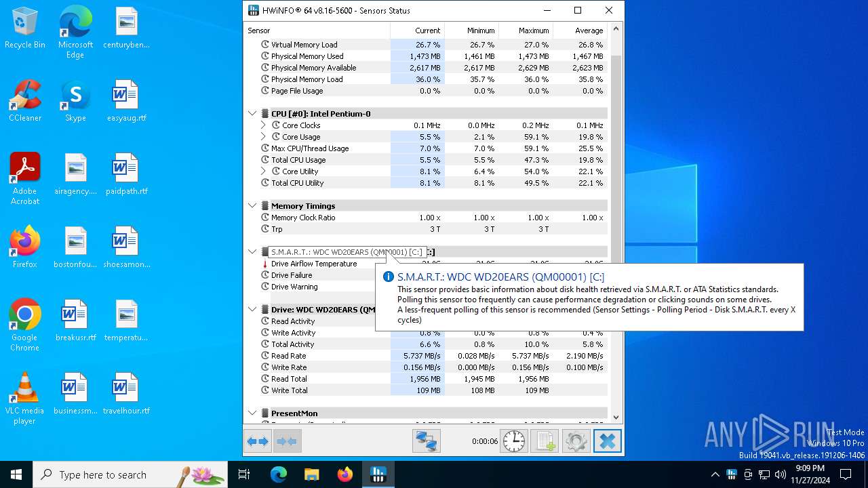The height and width of the screenshot is (488, 868).
Task: Open the Recycle Bin desktop icon
Action: [25, 28]
